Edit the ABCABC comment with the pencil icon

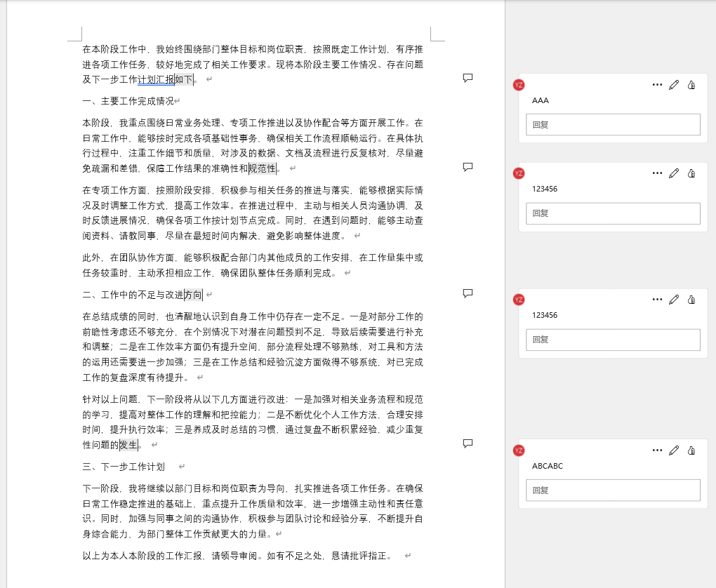(674, 450)
